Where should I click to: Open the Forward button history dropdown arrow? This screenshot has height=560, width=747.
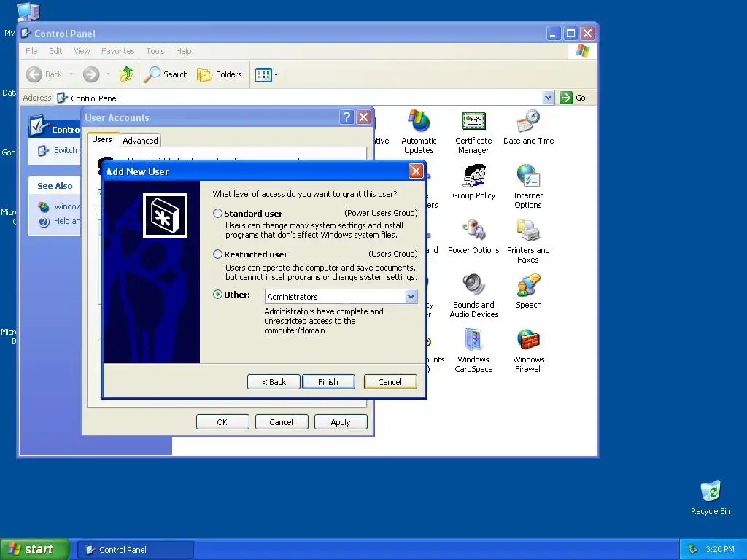point(108,74)
